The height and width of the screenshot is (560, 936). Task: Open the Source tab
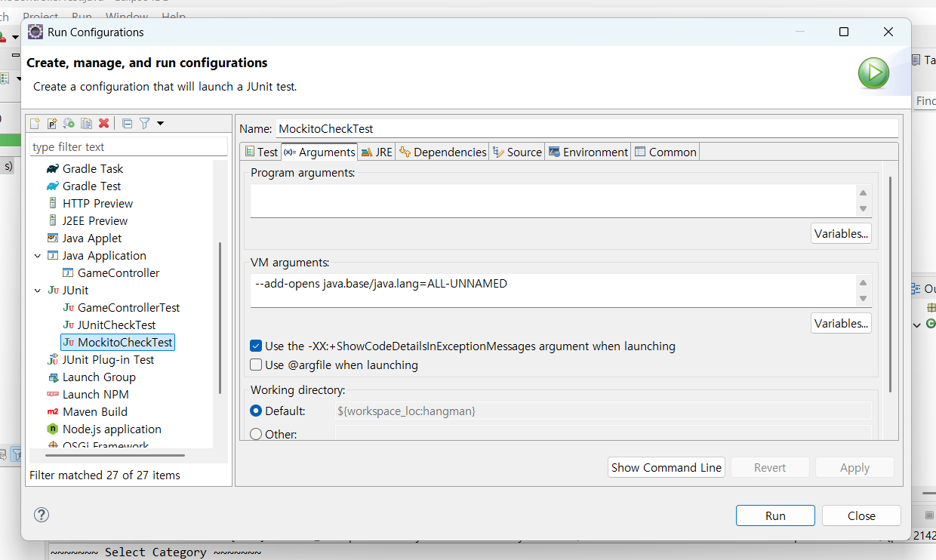click(517, 152)
